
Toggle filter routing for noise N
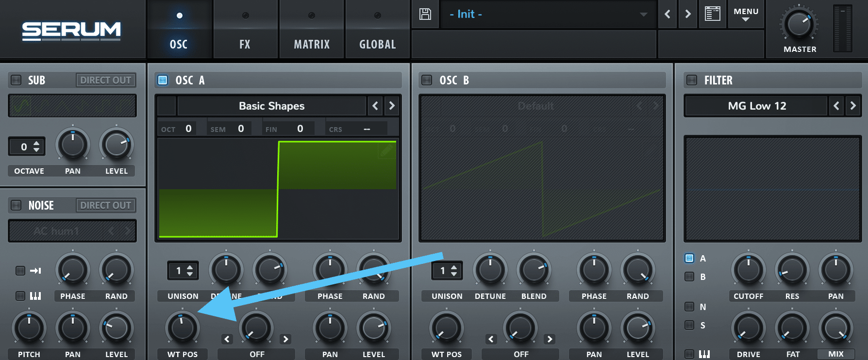[x=689, y=307]
